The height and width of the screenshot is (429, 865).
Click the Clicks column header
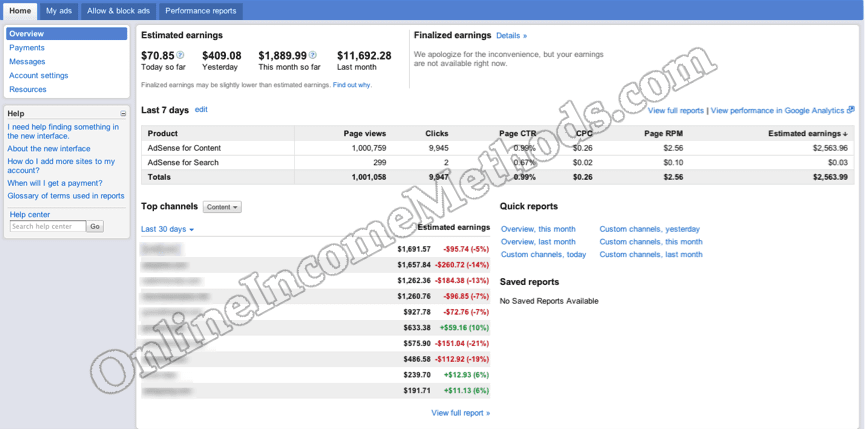pyautogui.click(x=437, y=133)
